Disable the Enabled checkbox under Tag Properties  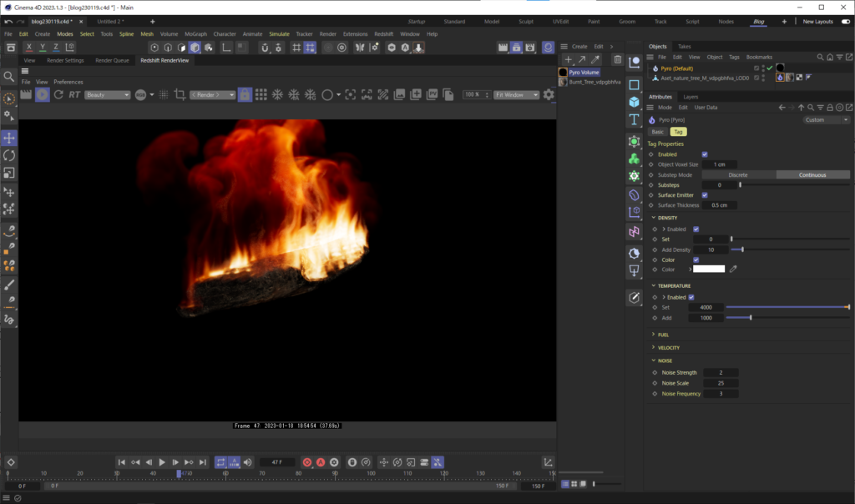point(705,154)
